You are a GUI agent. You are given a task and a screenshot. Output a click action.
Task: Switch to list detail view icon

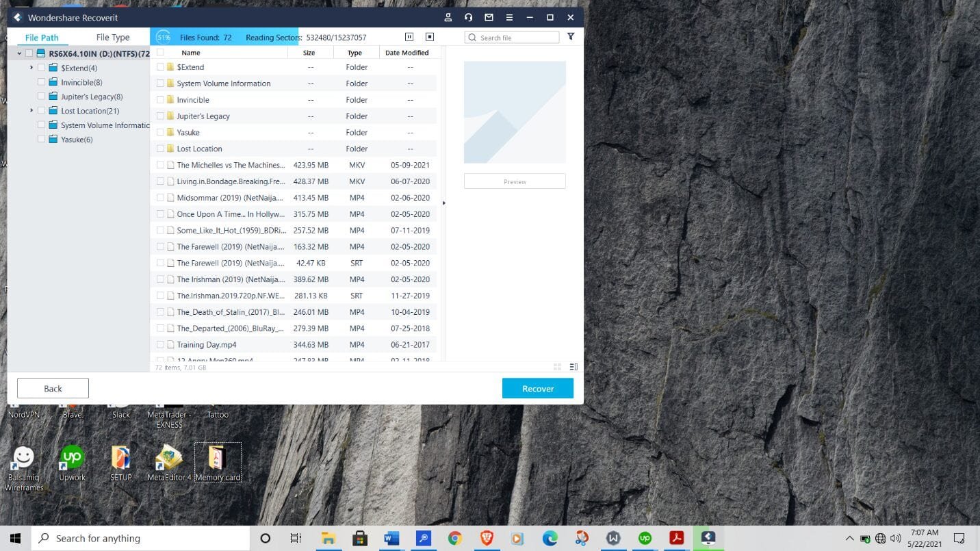point(573,367)
